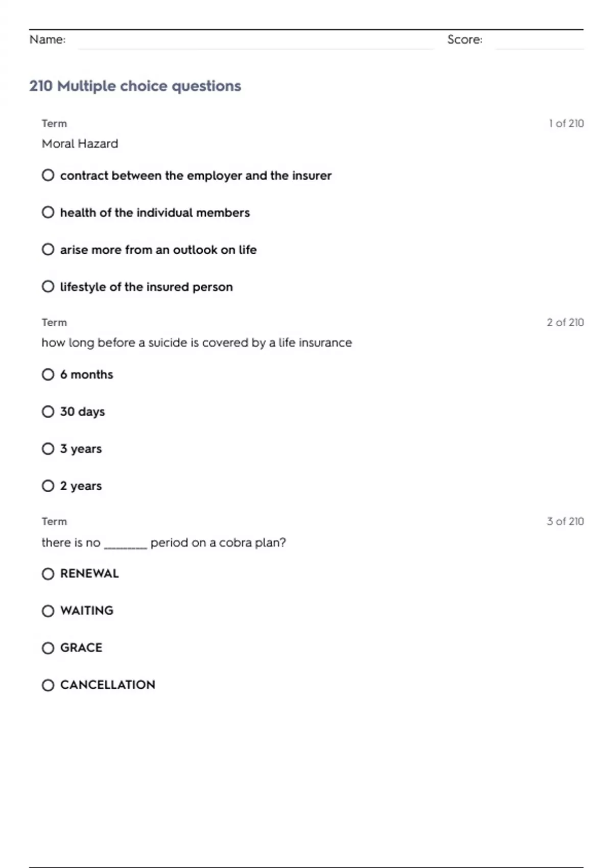Select the RENEWAL radio button

(x=48, y=574)
